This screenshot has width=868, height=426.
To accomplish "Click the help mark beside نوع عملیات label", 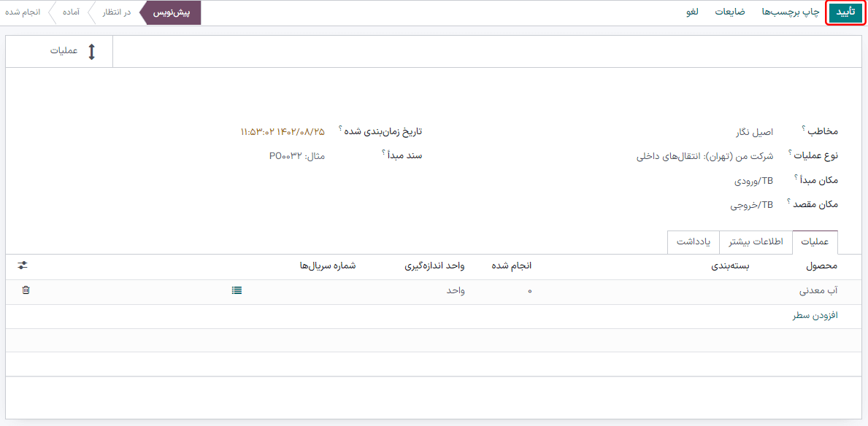I will pos(789,152).
